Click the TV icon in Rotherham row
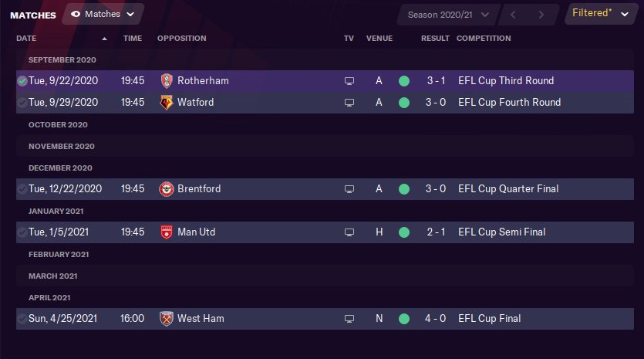The image size is (644, 359). pyautogui.click(x=349, y=81)
